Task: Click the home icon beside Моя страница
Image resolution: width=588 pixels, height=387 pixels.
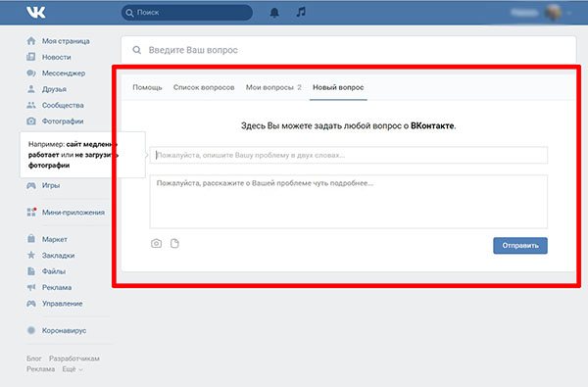Action: pyautogui.click(x=31, y=40)
